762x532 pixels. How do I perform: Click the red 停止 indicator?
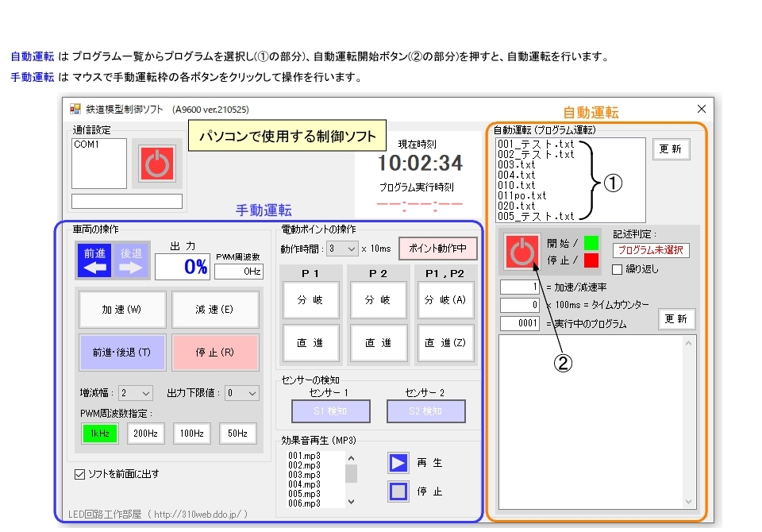tap(591, 260)
